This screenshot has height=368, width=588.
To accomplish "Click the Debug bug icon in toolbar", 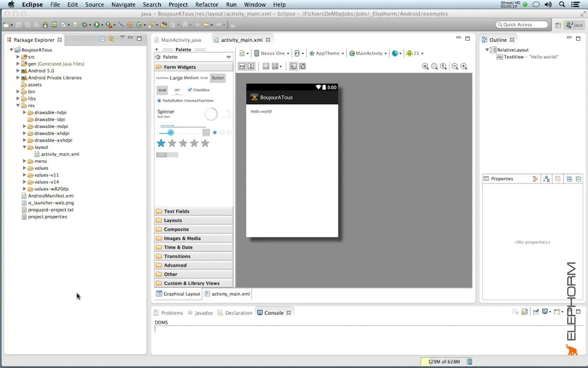I will pos(85,24).
